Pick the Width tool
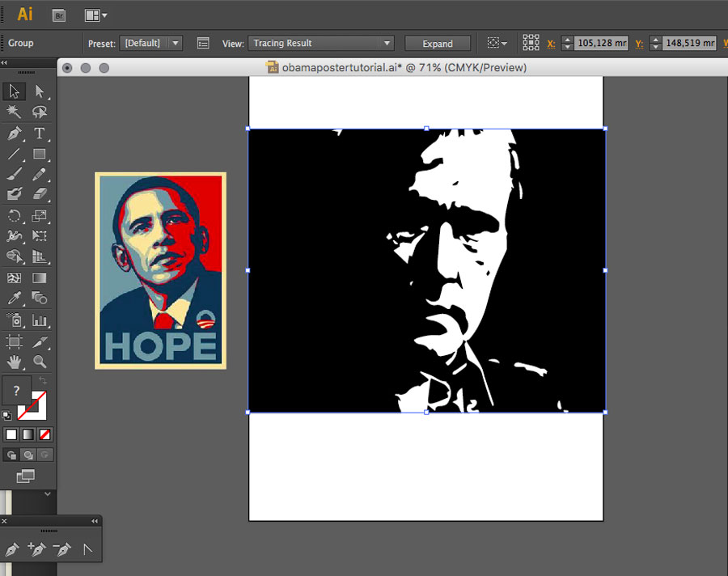Image resolution: width=728 pixels, height=576 pixels. coord(14,236)
